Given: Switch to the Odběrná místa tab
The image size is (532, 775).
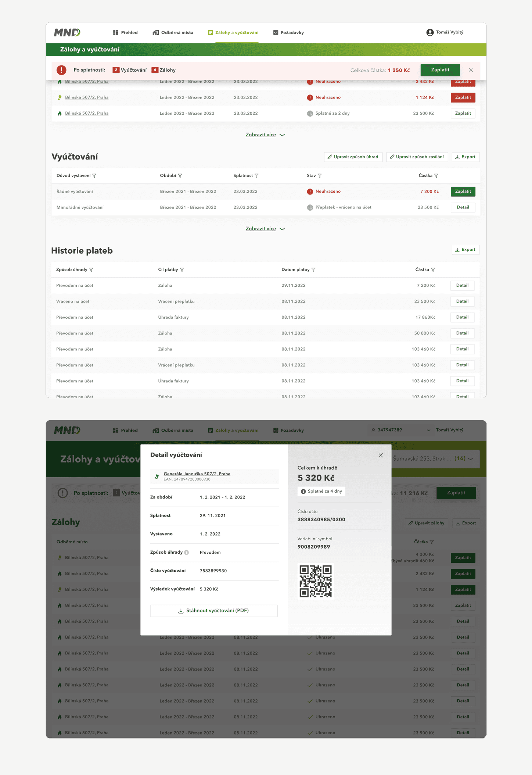Looking at the screenshot, I should point(173,32).
